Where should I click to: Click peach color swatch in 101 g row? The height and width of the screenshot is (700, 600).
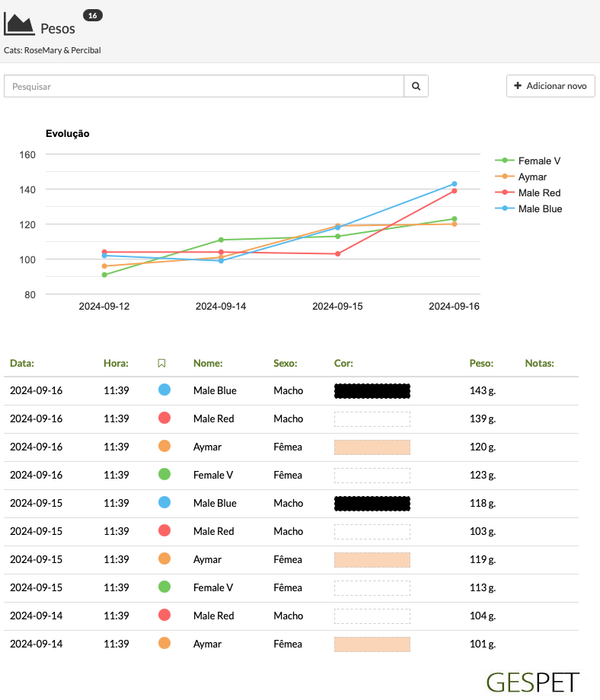click(372, 644)
